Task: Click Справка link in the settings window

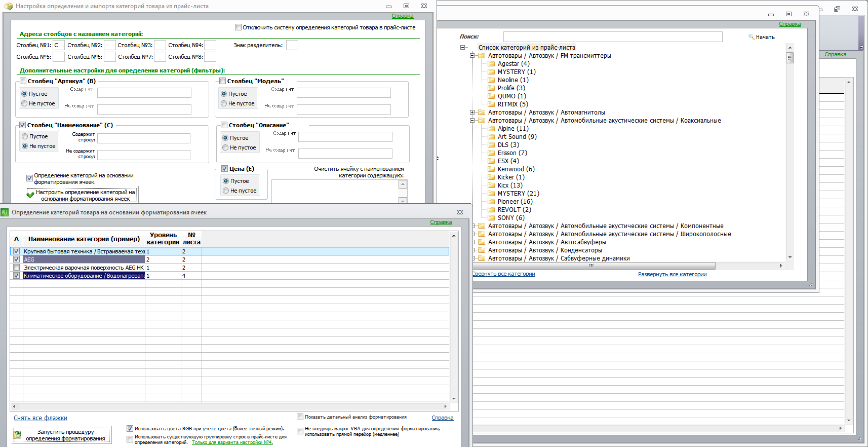Action: (403, 16)
